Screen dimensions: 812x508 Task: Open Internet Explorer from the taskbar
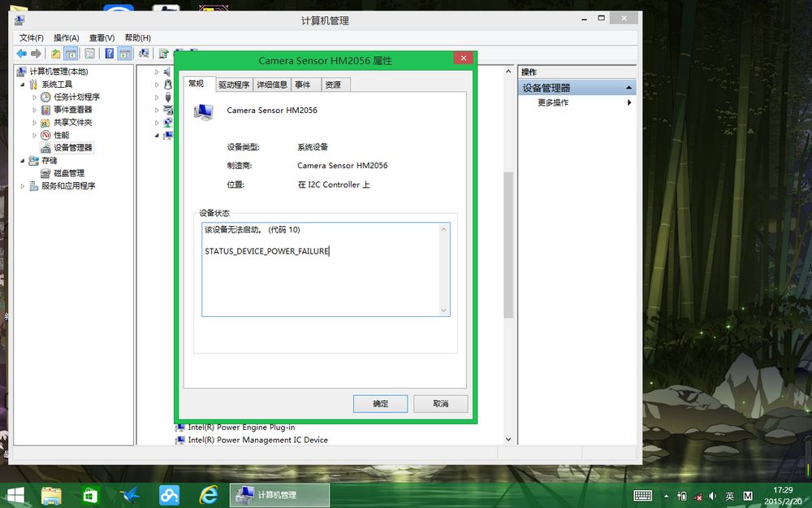(x=208, y=496)
